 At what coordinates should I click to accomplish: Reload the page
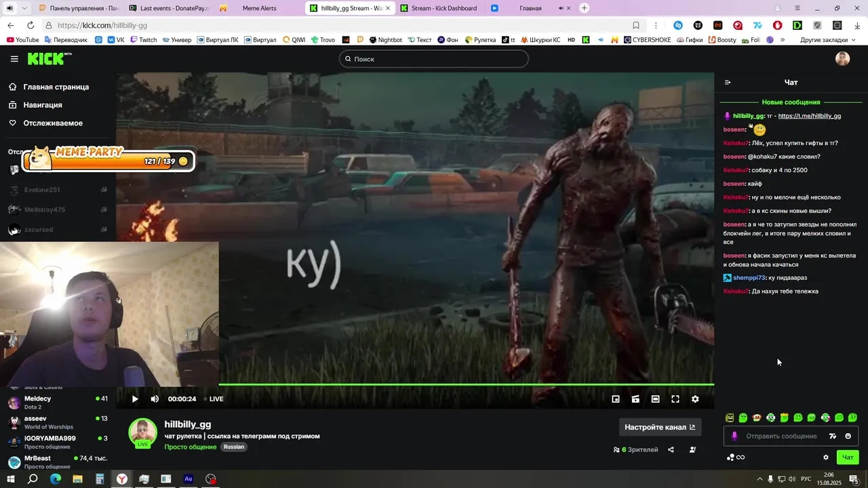30,25
